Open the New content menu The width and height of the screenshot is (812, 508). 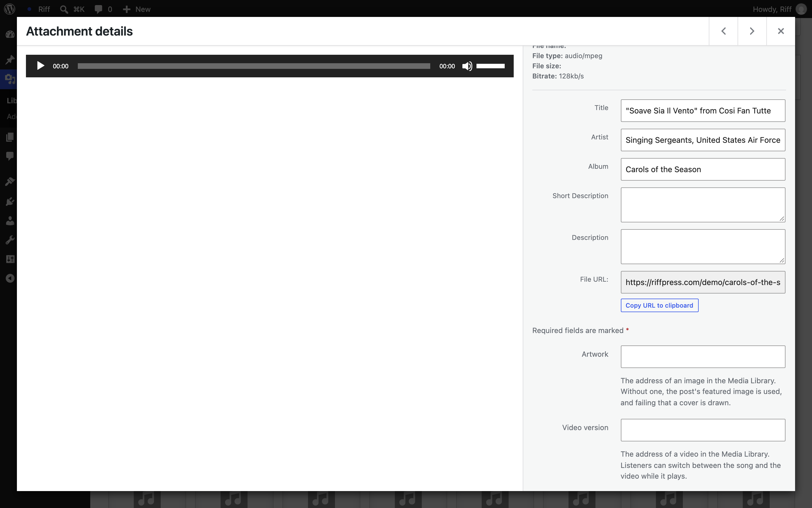pos(136,9)
